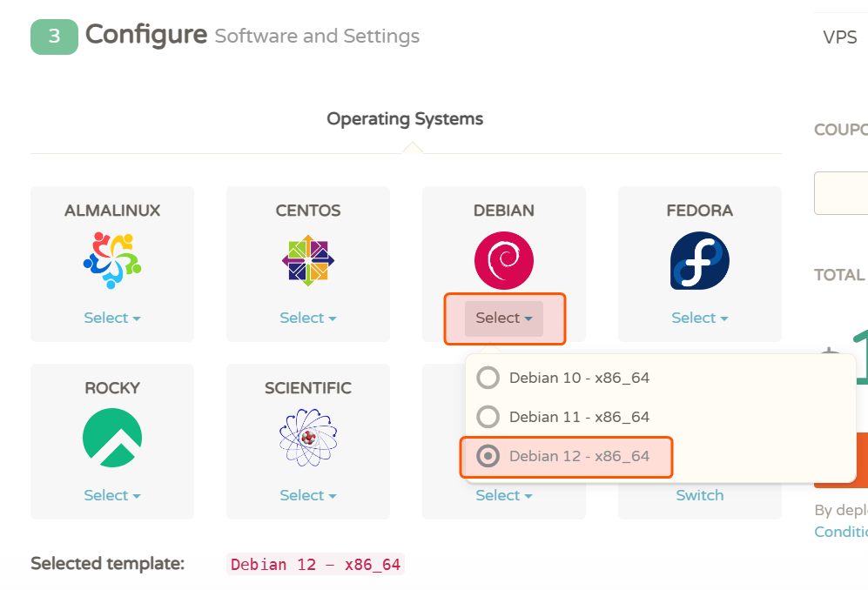This screenshot has height=590, width=868.
Task: Open the AlmaLinux Select dropdown
Action: click(x=112, y=318)
